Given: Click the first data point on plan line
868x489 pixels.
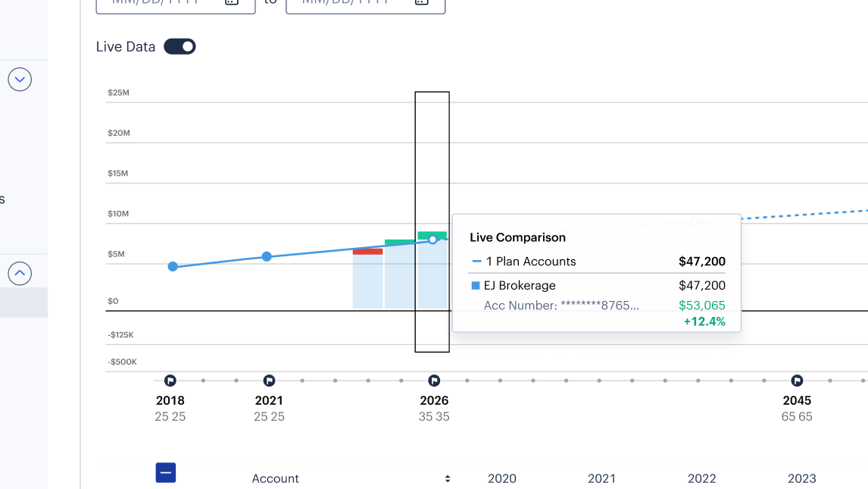Looking at the screenshot, I should point(173,266).
